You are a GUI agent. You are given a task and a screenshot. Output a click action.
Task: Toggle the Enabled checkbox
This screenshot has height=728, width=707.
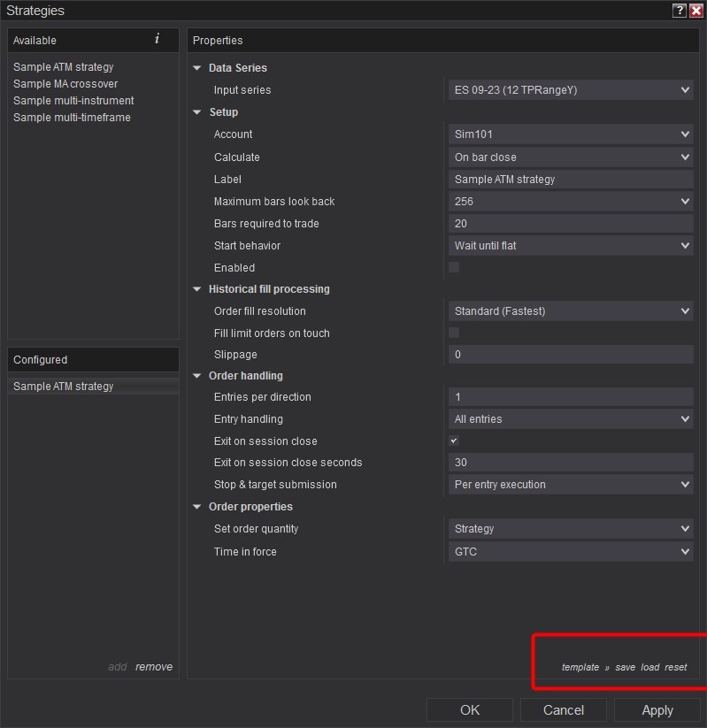(454, 267)
